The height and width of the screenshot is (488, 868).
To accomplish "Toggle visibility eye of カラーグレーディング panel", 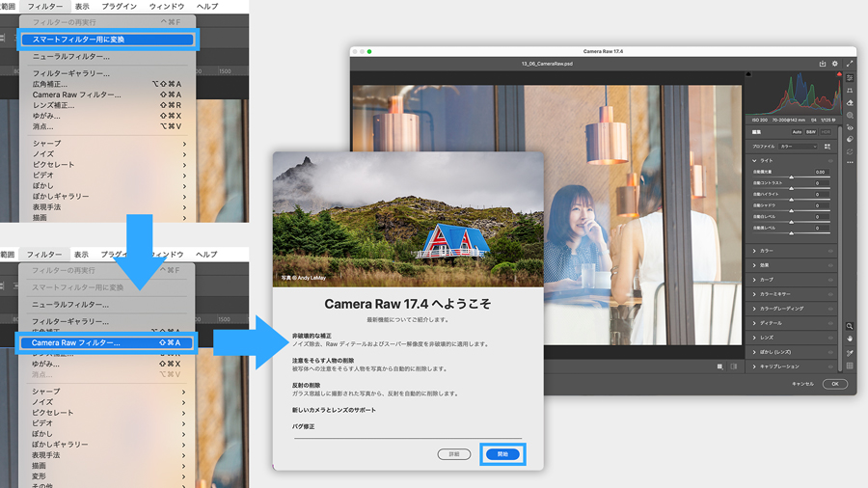I will (x=830, y=309).
